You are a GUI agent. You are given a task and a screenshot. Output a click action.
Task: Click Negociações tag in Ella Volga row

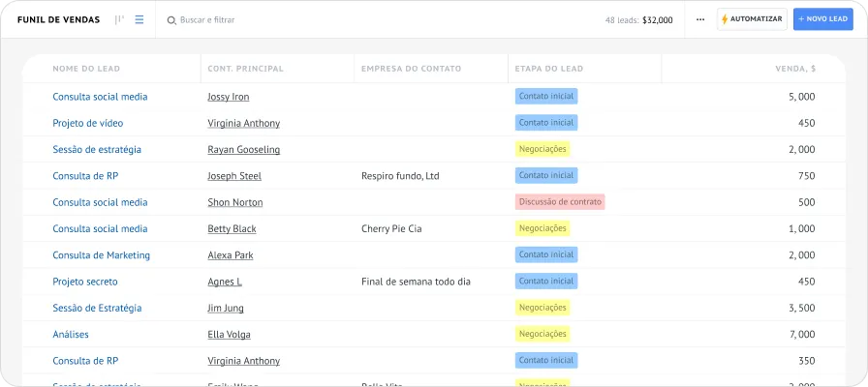542,334
